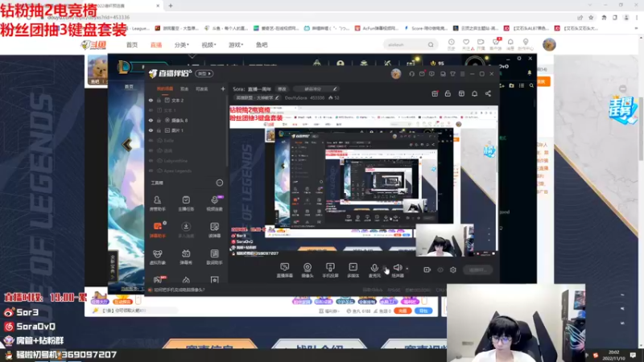Viewport: 644px width, 362px height.
Task: Add a phone screen-cast source
Action: pyautogui.click(x=330, y=270)
